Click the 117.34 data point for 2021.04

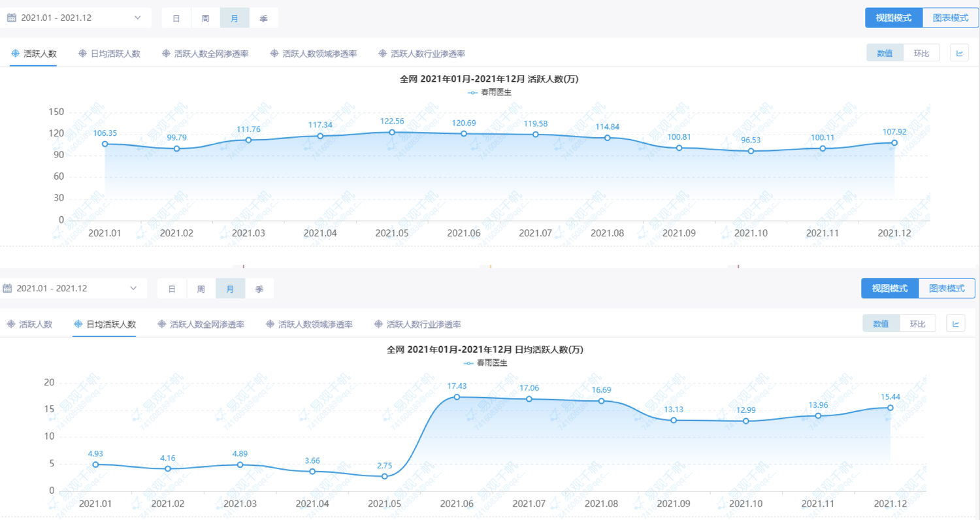(x=320, y=136)
